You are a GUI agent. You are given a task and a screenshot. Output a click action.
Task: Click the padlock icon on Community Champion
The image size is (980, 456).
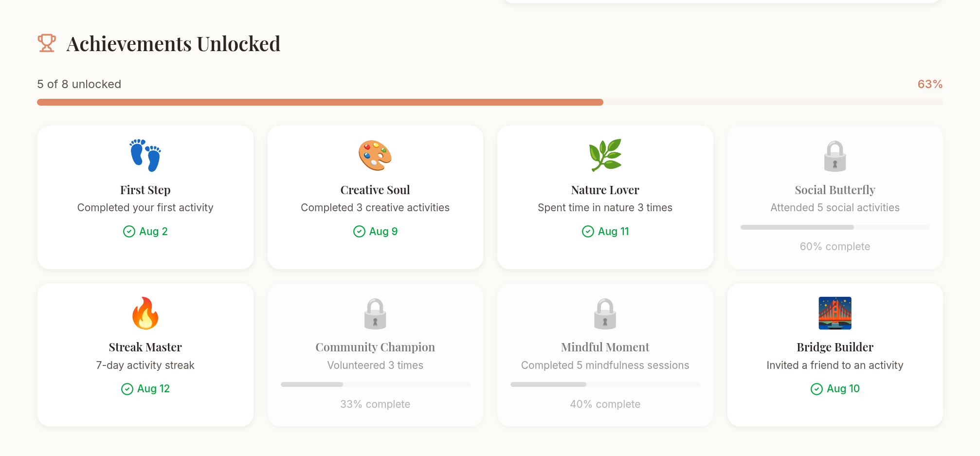coord(375,314)
